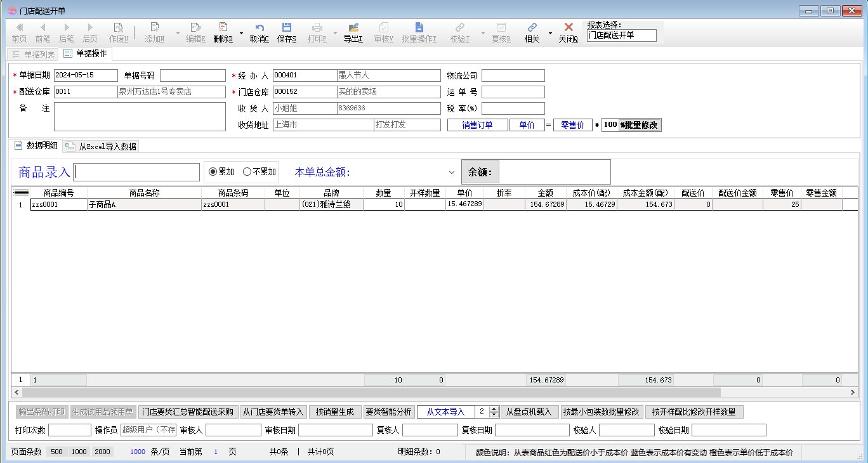This screenshot has width=868, height=463.
Task: Click the 税率(%) input field
Action: pyautogui.click(x=513, y=108)
